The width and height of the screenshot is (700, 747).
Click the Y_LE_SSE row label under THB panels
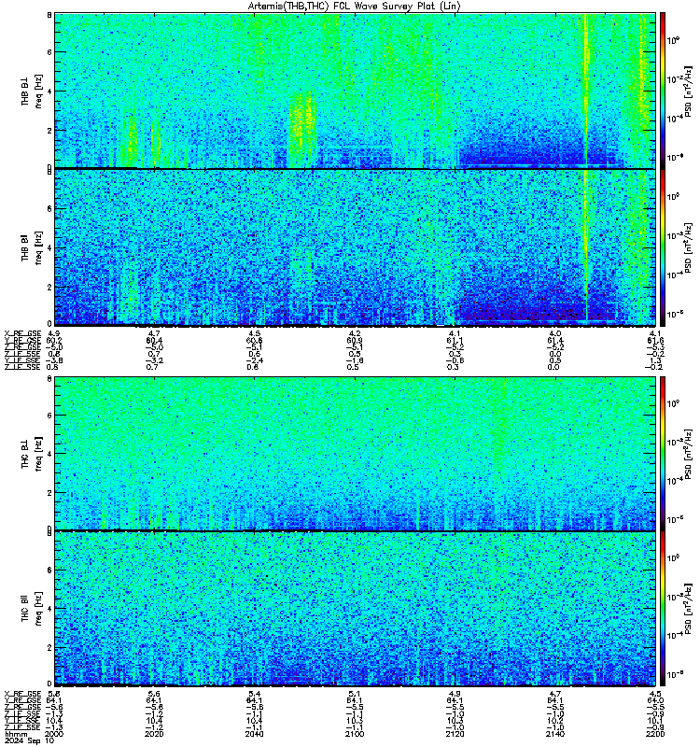tap(22, 360)
